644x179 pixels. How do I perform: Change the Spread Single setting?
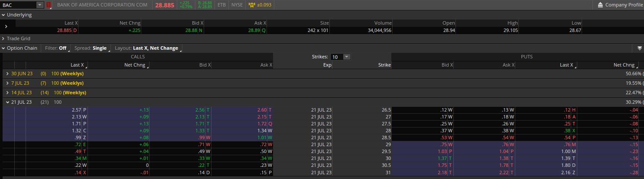[x=92, y=48]
